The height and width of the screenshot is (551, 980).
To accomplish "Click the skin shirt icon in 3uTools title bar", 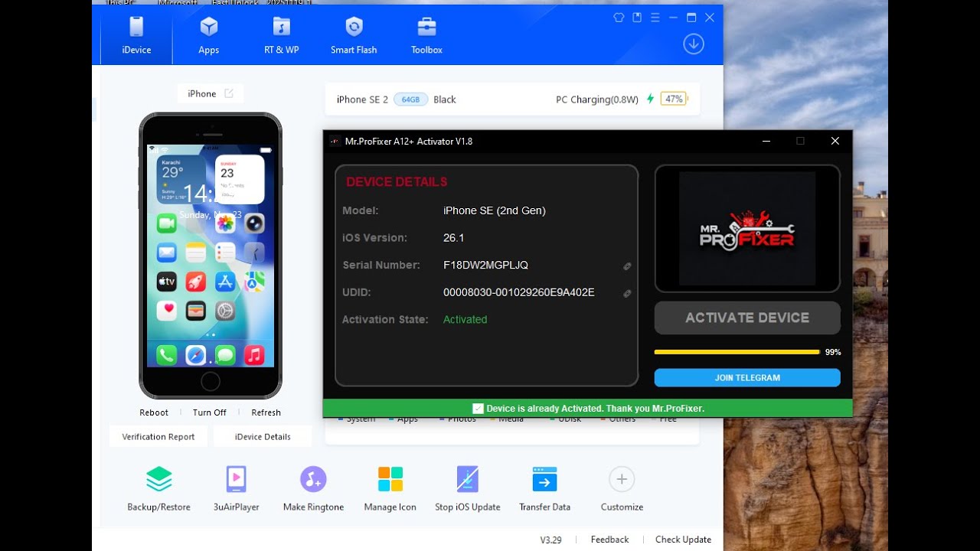I will (x=619, y=17).
